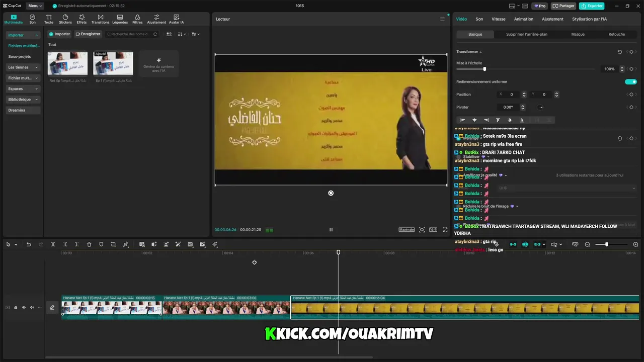The image size is (644, 362).
Task: Add keyframe for Position
Action: click(x=631, y=95)
